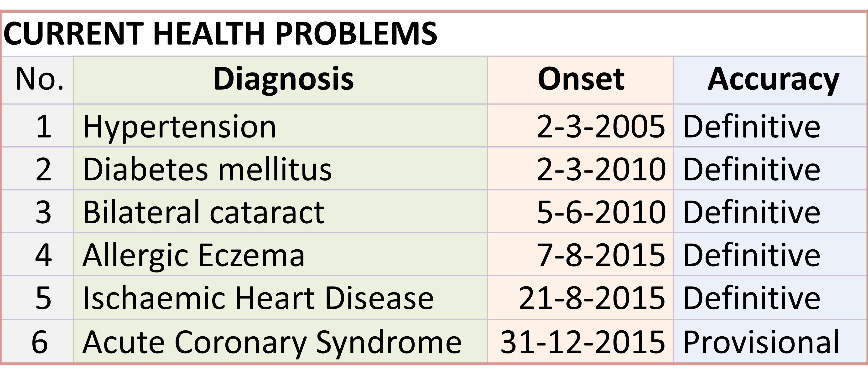
Task: Click the No. column header
Action: pyautogui.click(x=39, y=80)
